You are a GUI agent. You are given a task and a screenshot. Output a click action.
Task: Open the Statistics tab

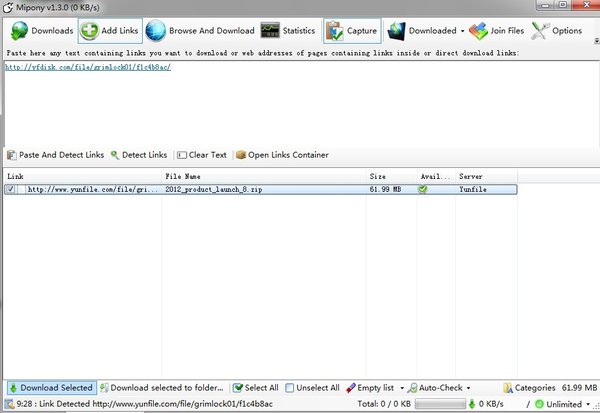point(288,31)
